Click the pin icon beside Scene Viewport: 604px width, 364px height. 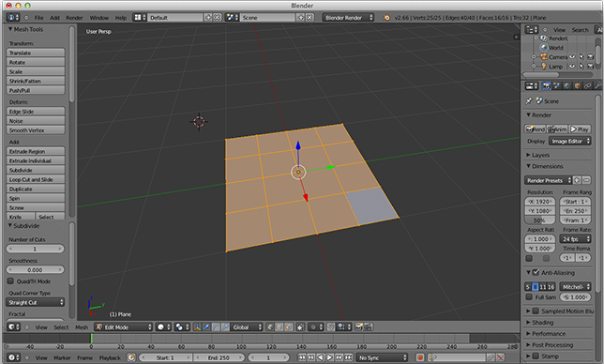(529, 101)
